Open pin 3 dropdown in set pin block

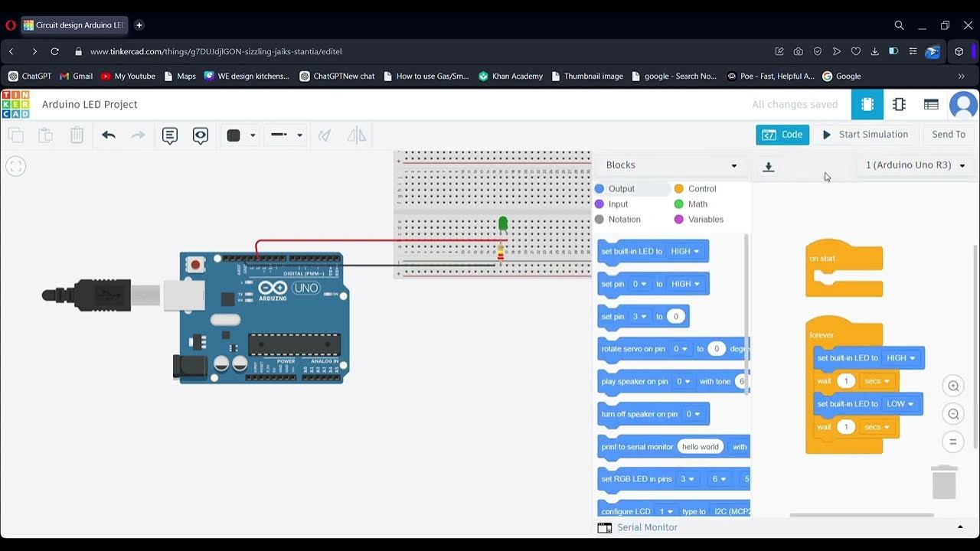[640, 316]
